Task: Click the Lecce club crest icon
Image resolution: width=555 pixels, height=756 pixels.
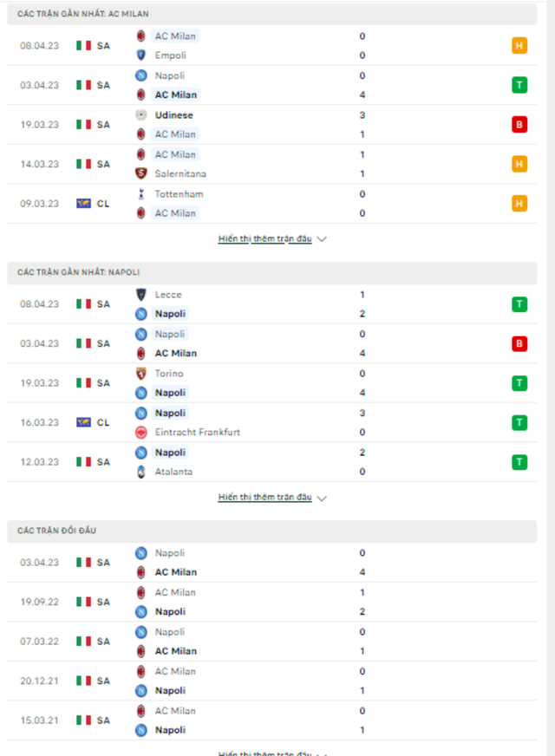Action: pos(140,294)
